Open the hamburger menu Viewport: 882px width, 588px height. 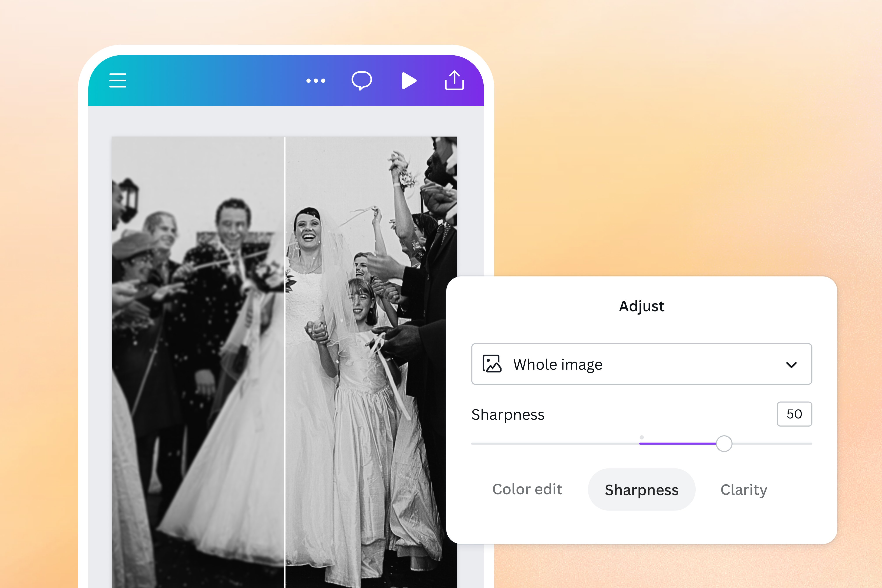pyautogui.click(x=117, y=80)
